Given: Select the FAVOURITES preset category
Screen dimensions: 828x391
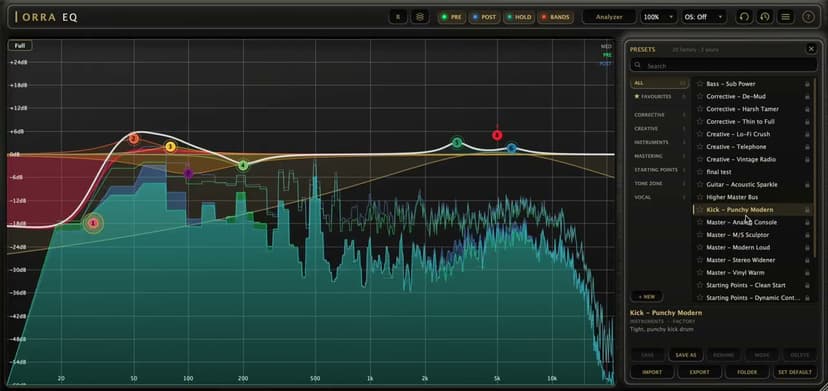Looking at the screenshot, I should pyautogui.click(x=660, y=97).
